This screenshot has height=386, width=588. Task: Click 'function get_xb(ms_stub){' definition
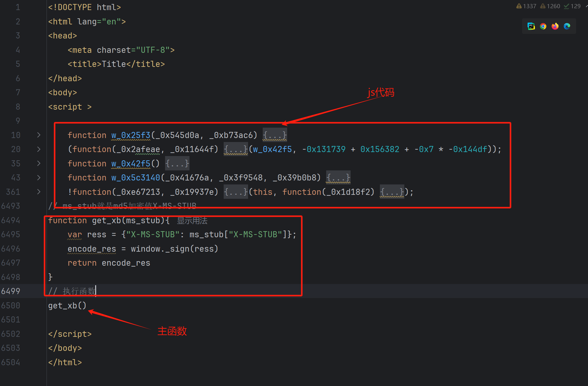(x=109, y=220)
